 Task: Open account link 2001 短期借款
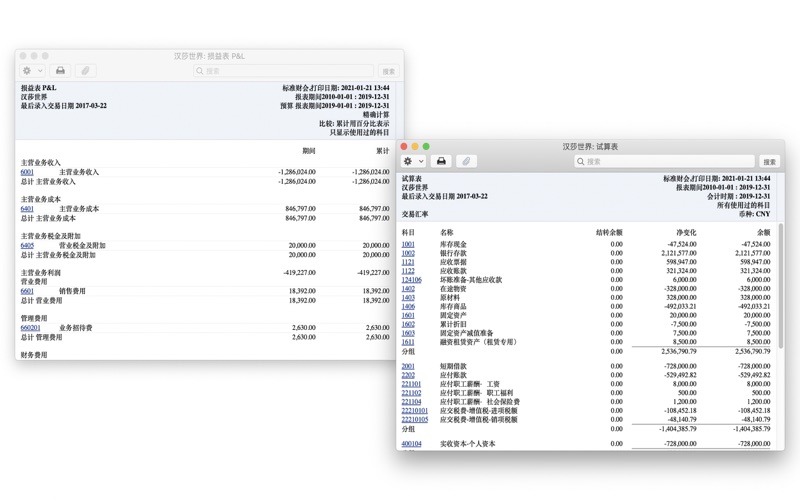[408, 366]
